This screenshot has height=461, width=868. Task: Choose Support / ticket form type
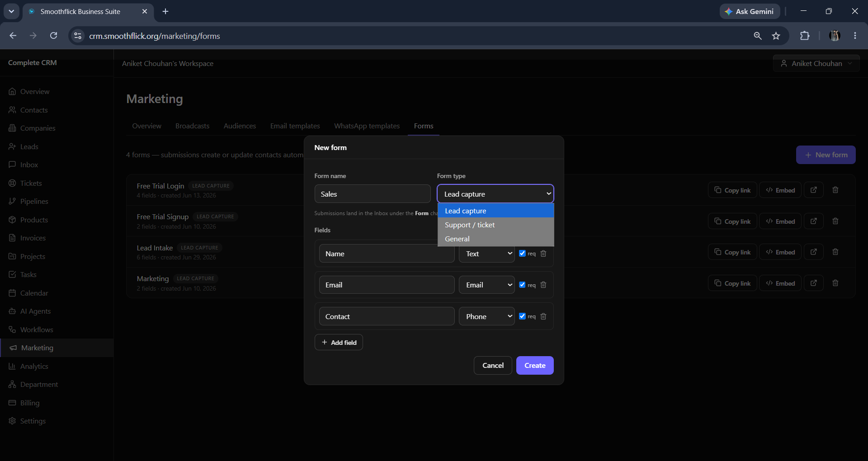pyautogui.click(x=495, y=225)
